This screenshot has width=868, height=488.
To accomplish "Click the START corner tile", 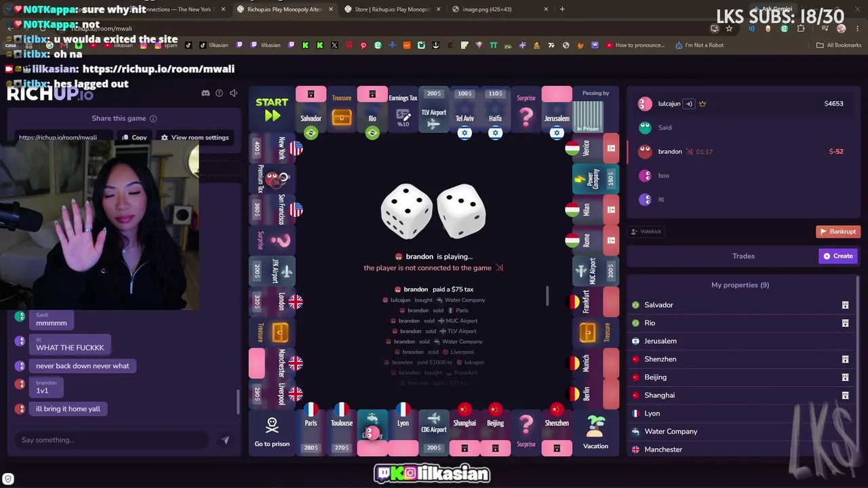I will coord(272,109).
